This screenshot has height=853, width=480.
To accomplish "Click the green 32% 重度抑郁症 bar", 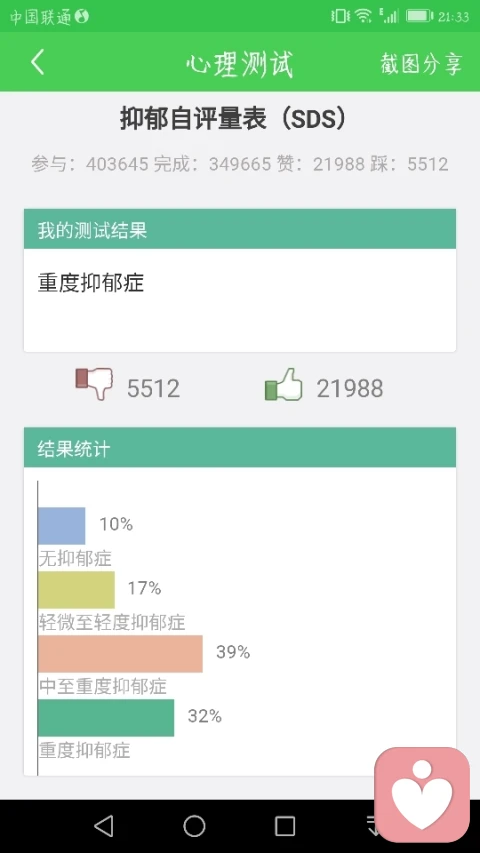I will (x=106, y=718).
